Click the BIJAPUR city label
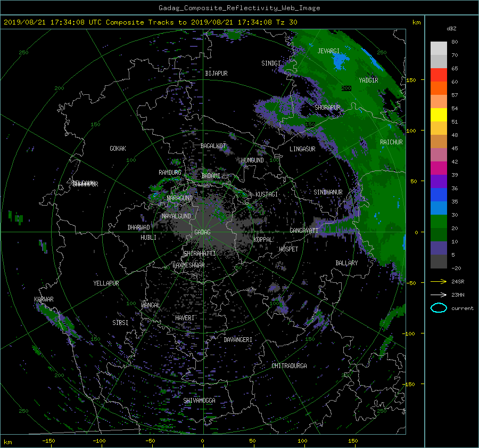Viewport: 479px width, 448px height. [216, 74]
